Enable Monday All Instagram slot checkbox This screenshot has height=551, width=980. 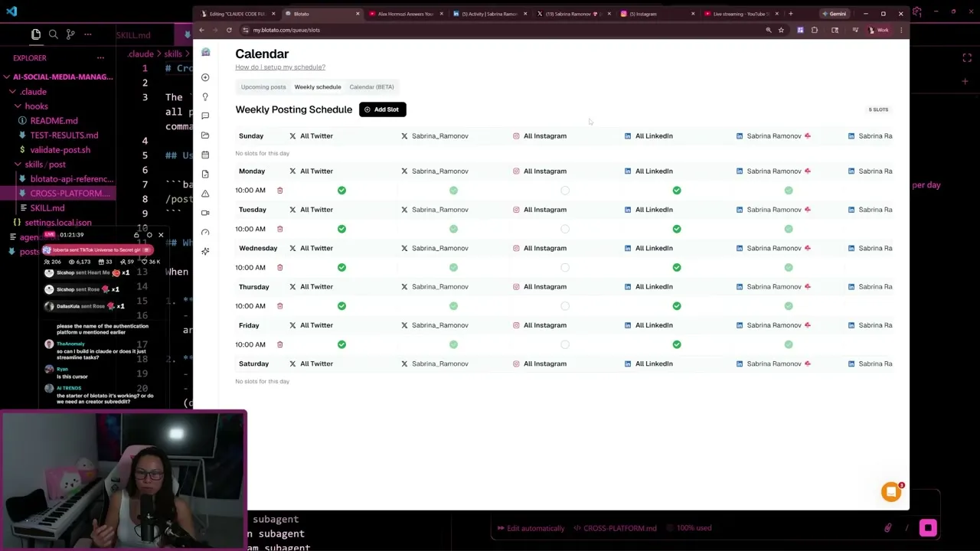coord(565,191)
